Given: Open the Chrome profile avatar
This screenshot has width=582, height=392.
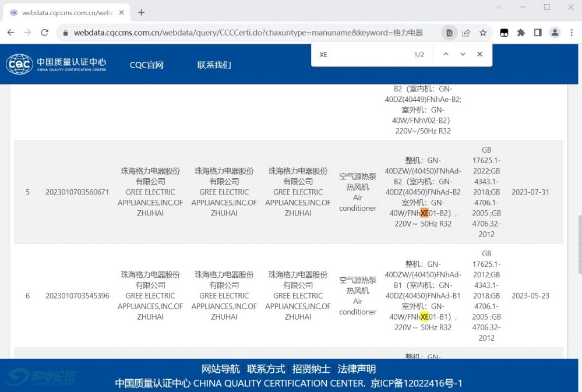Looking at the screenshot, I should pos(555,33).
